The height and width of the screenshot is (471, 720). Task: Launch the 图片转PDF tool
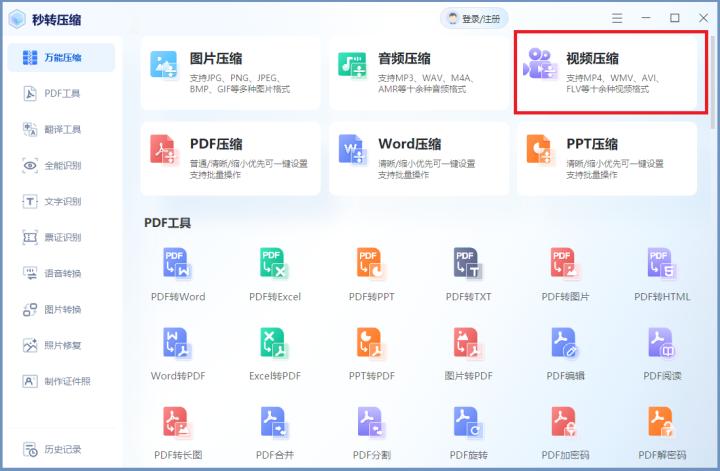pos(468,354)
